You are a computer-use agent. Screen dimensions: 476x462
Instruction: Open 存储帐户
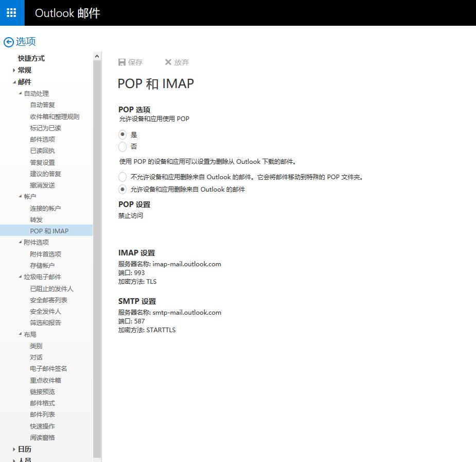(43, 265)
